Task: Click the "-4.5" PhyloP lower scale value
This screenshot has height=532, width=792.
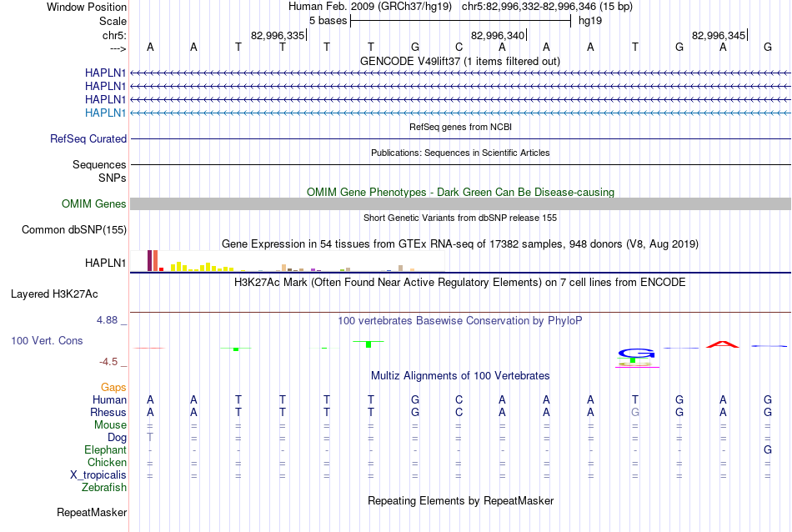Action: pos(108,361)
